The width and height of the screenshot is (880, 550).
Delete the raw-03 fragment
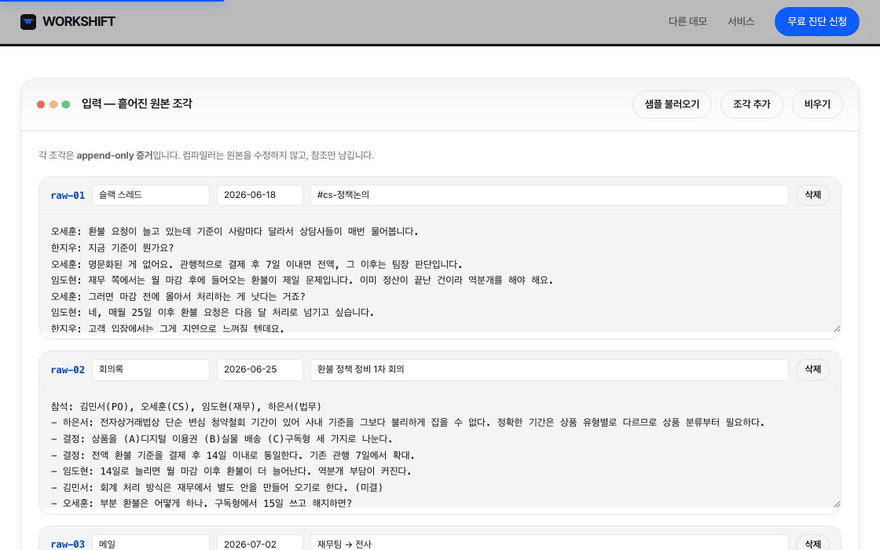coord(813,543)
